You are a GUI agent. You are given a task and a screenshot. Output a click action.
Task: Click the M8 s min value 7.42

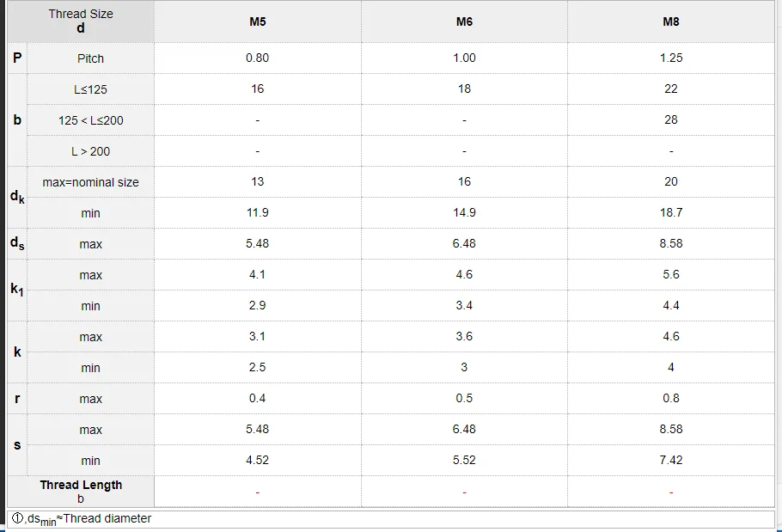point(671,460)
